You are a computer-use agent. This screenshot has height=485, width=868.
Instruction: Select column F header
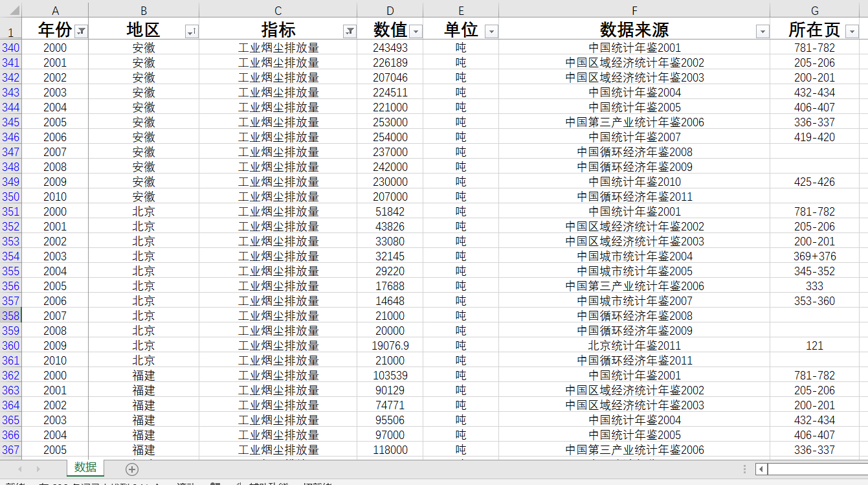point(634,10)
